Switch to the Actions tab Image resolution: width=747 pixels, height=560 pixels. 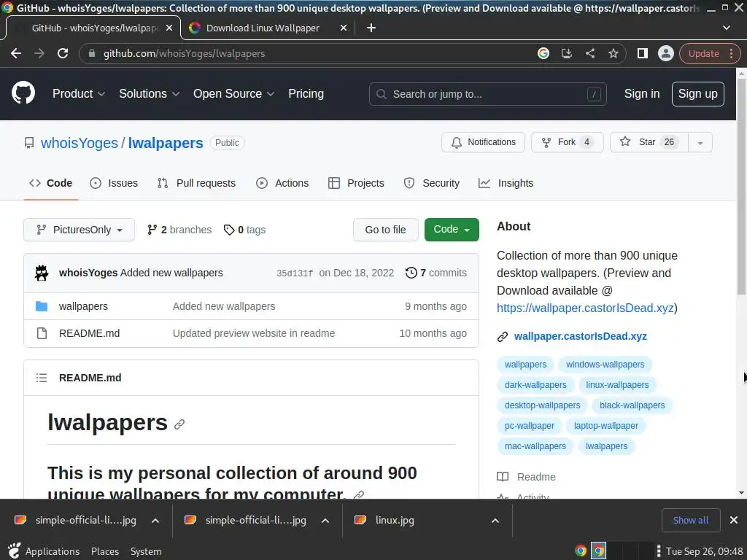point(282,183)
